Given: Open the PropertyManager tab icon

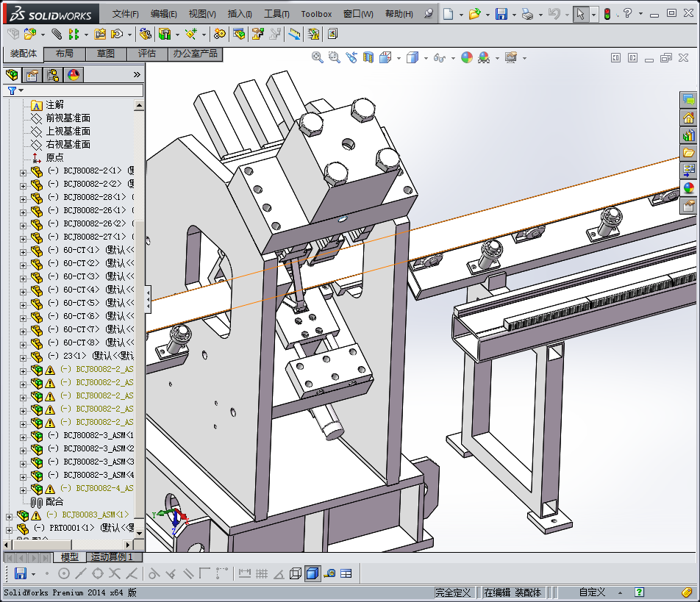Looking at the screenshot, I should [32, 74].
